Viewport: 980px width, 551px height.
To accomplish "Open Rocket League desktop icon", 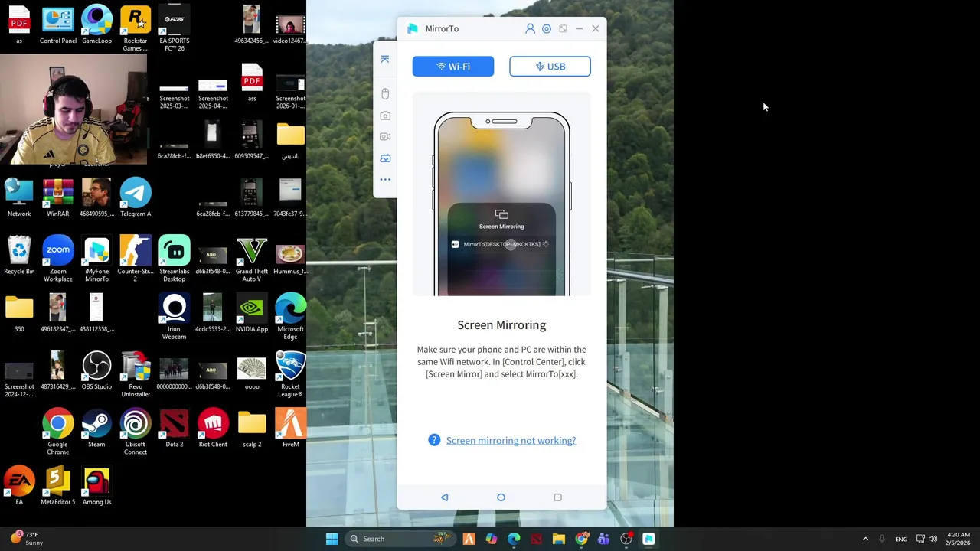I will pos(290,375).
